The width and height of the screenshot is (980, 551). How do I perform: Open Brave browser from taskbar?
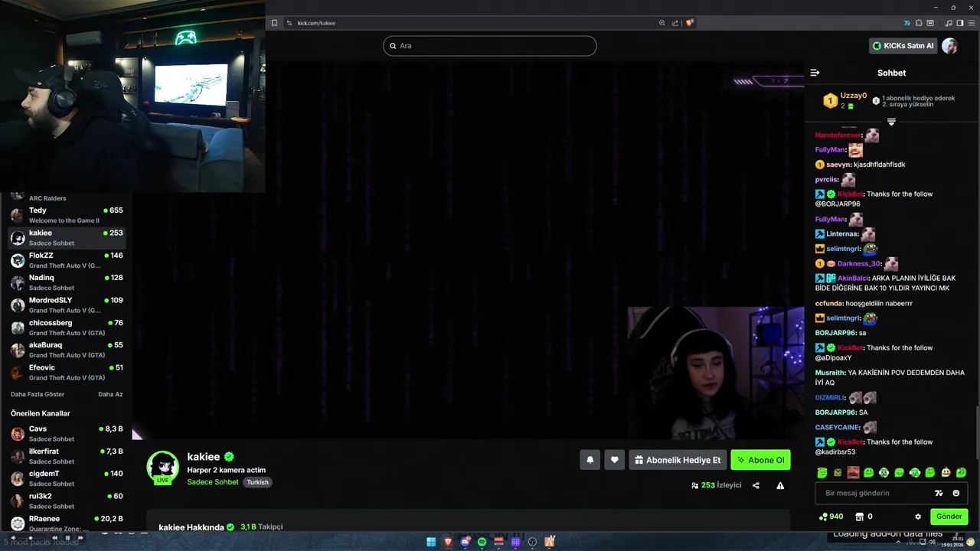[448, 542]
